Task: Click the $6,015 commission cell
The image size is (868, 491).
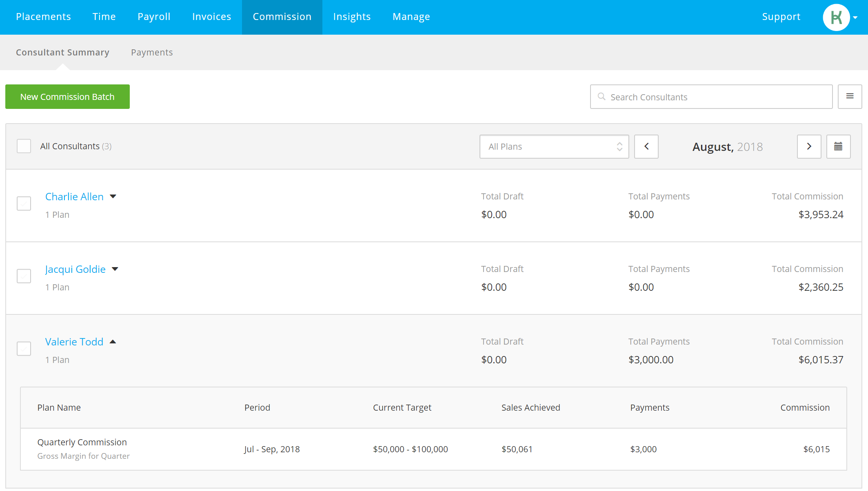Action: point(816,449)
